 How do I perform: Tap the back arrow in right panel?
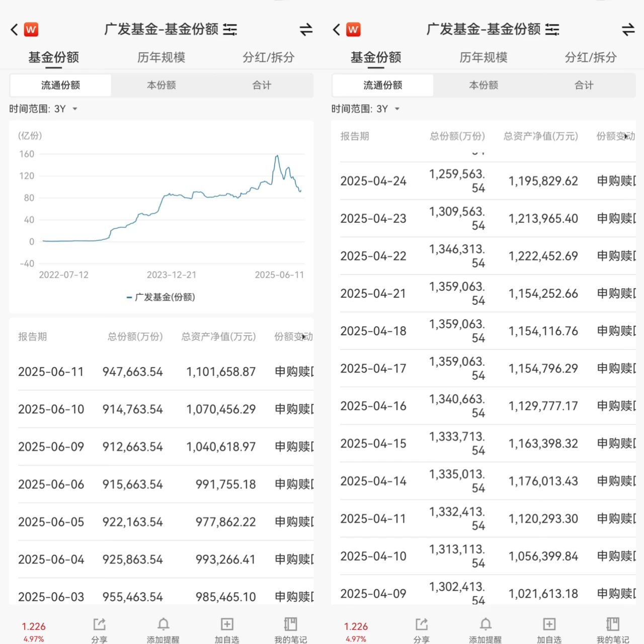pyautogui.click(x=336, y=30)
